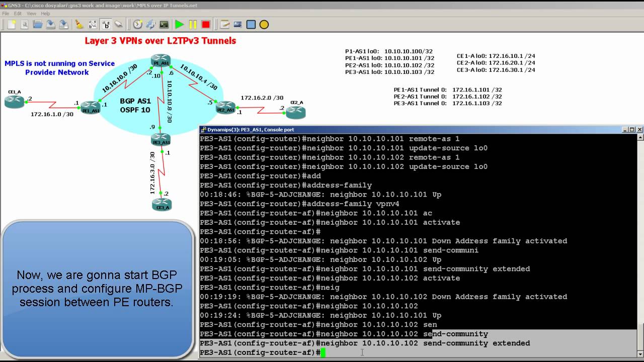Click the add note icon
The height and width of the screenshot is (362, 644).
(225, 24)
